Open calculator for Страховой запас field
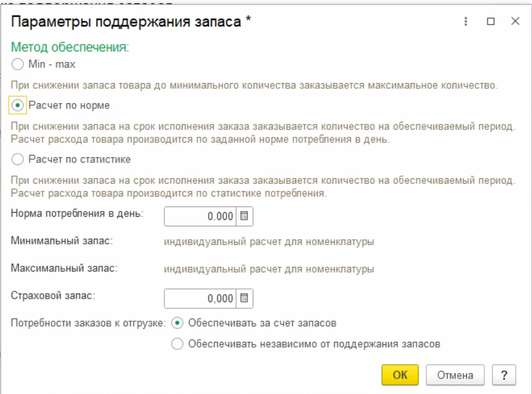Image resolution: width=532 pixels, height=394 pixels. pos(244,298)
